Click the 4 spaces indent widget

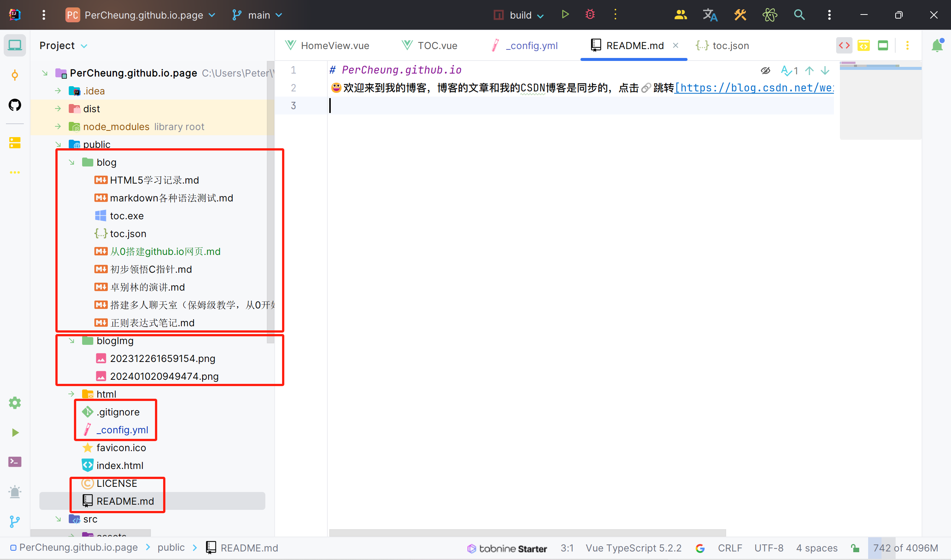[816, 548]
